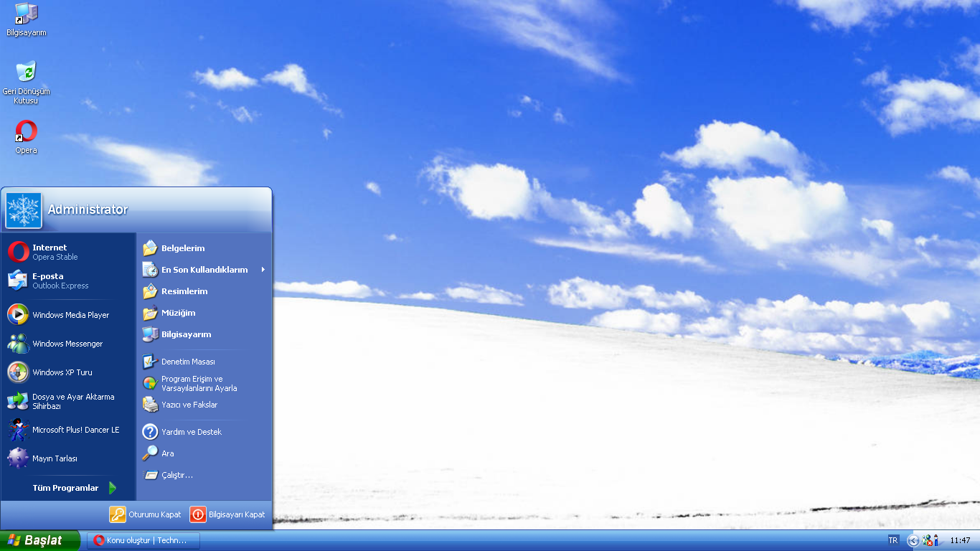The image size is (980, 551).
Task: Expand En Son Kullandıklarım submenu
Action: tap(204, 270)
